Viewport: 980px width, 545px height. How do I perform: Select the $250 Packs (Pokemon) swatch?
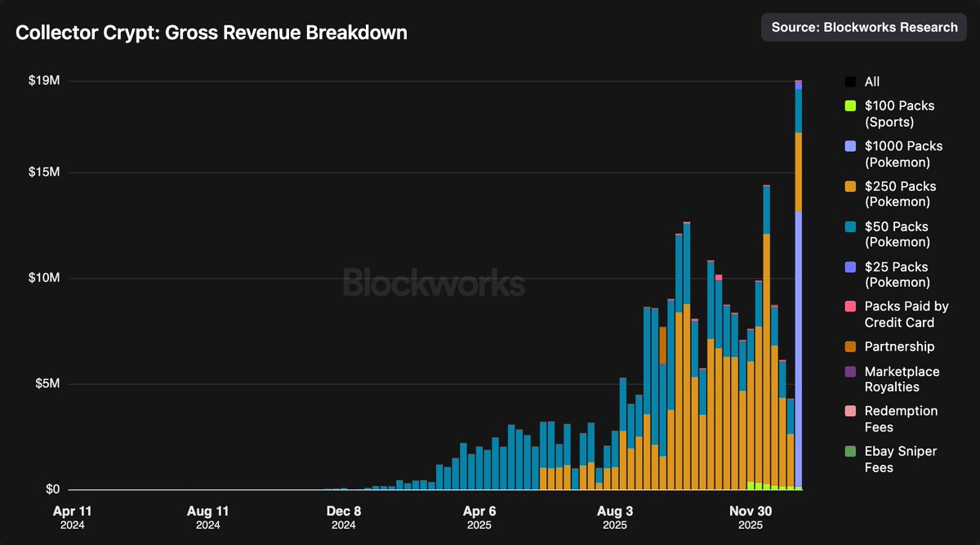851,185
